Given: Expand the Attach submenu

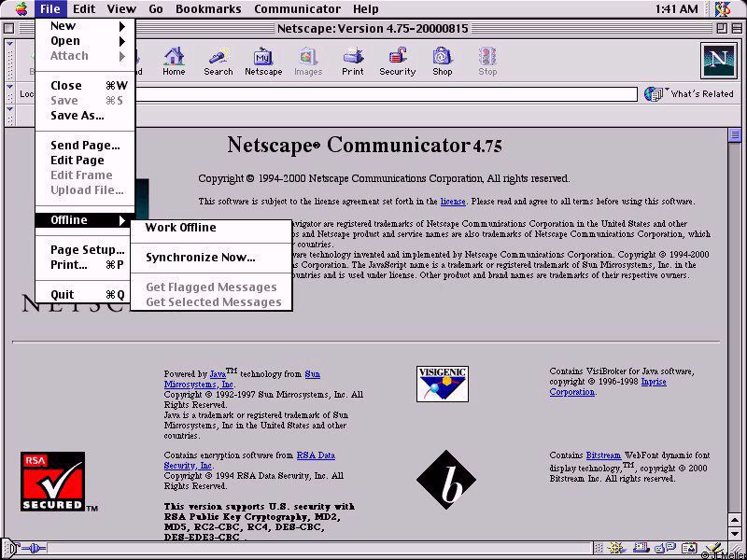Looking at the screenshot, I should [x=86, y=56].
